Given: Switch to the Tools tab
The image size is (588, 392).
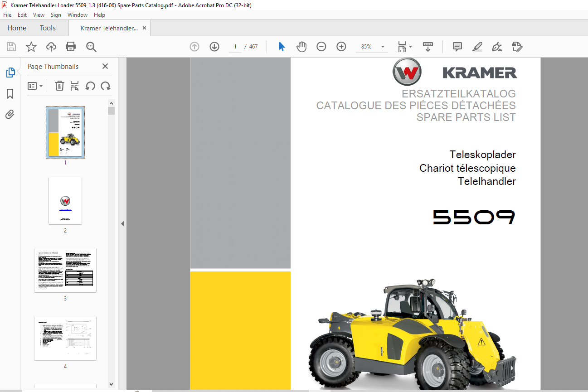Looking at the screenshot, I should (48, 28).
